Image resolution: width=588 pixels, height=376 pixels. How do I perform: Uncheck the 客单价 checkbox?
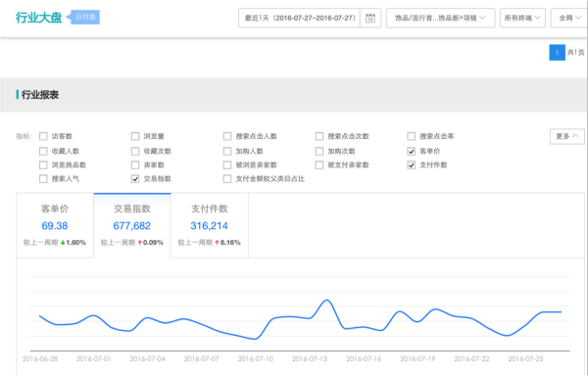coord(412,152)
